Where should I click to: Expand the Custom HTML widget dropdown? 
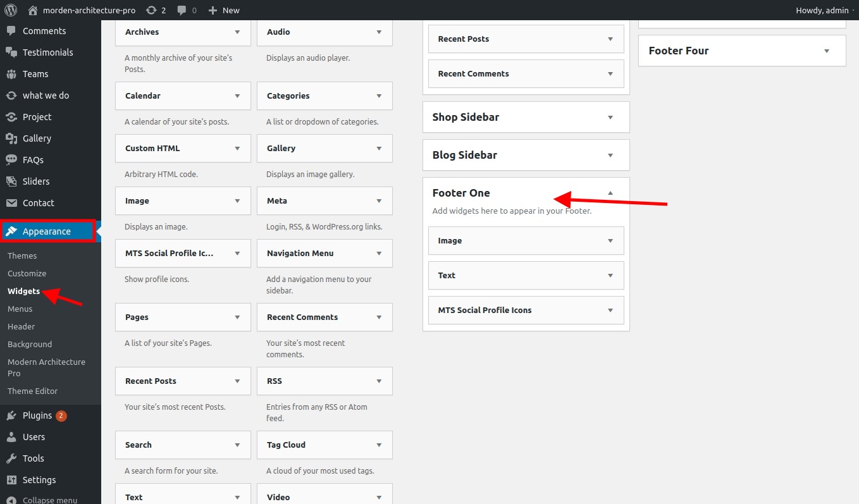[x=237, y=148]
